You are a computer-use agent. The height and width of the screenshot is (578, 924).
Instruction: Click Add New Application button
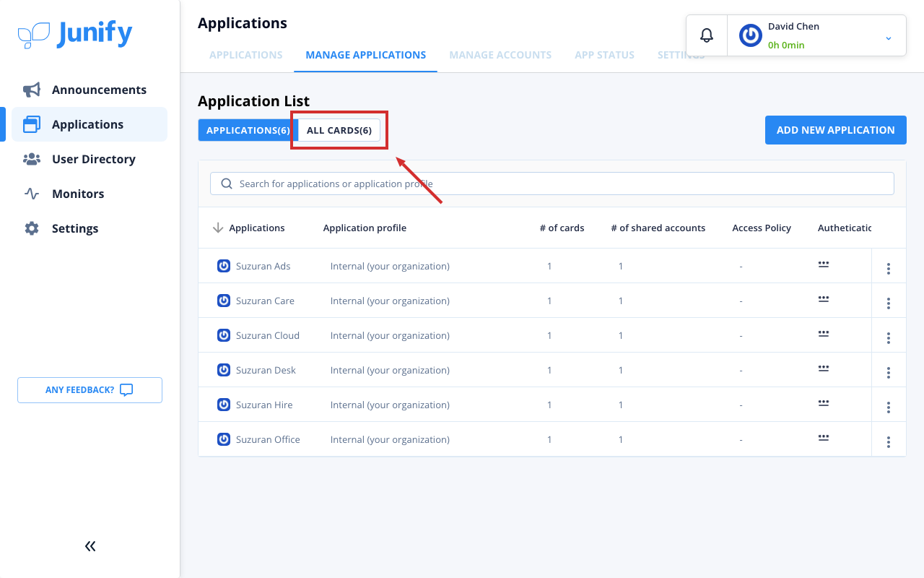point(836,130)
